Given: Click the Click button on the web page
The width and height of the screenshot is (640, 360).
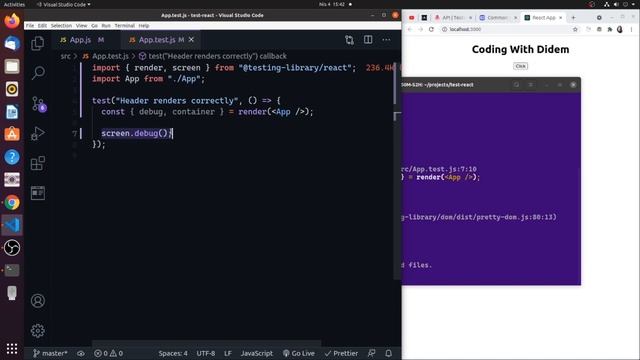Looking at the screenshot, I should point(520,66).
